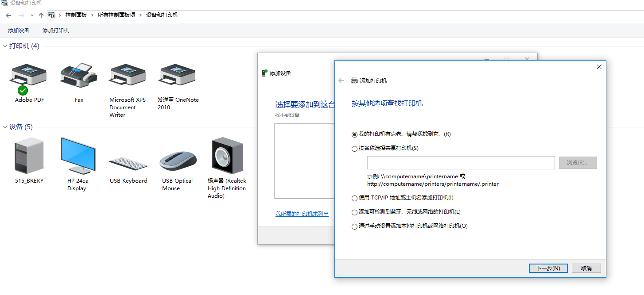Close the 添加打印机 dialog with X
Image resolution: width=644 pixels, height=295 pixels.
point(599,67)
